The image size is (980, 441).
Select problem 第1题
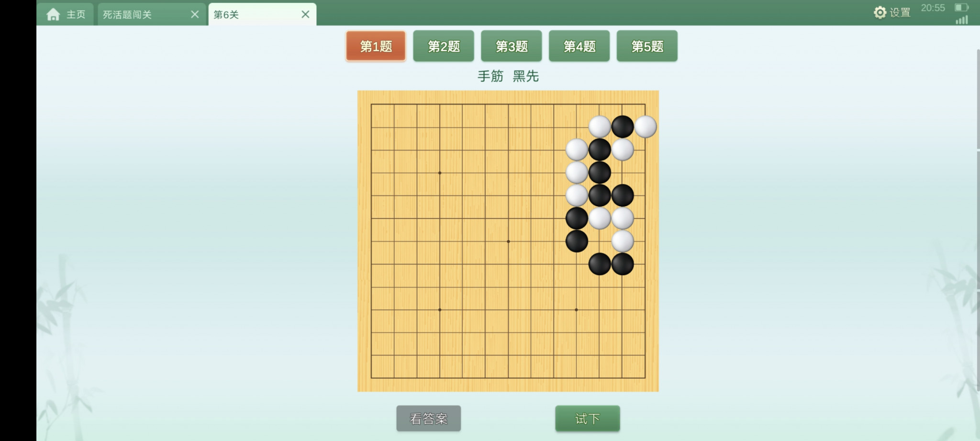(376, 46)
